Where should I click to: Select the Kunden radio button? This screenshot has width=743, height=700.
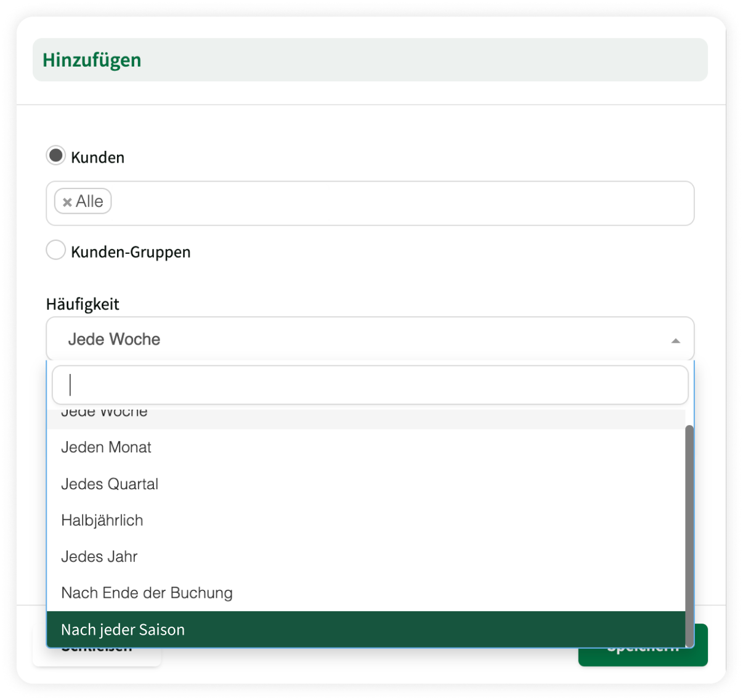[56, 156]
